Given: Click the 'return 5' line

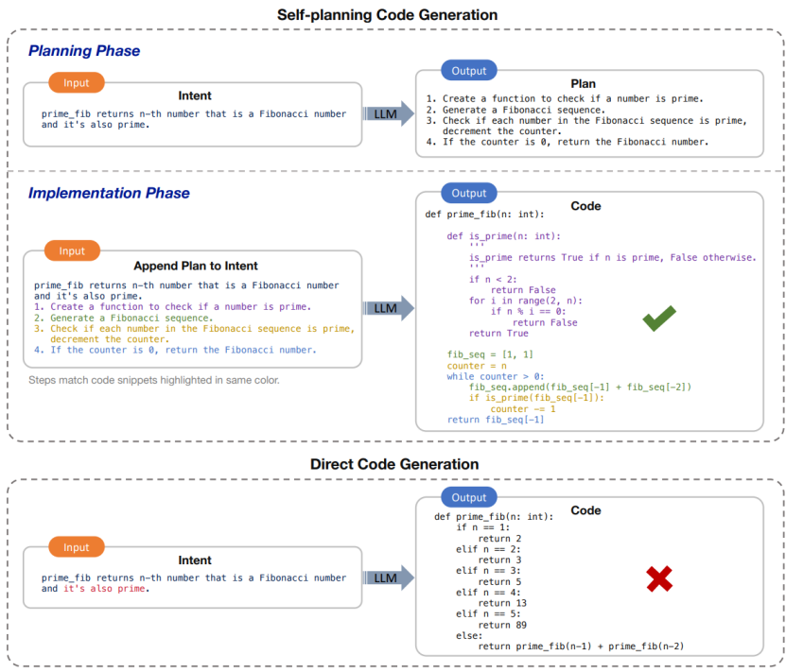Looking at the screenshot, I should [x=499, y=582].
